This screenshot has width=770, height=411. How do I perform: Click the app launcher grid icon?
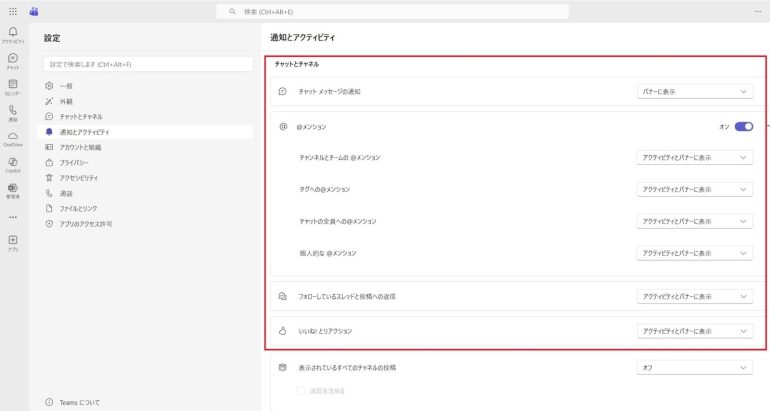pyautogui.click(x=13, y=11)
